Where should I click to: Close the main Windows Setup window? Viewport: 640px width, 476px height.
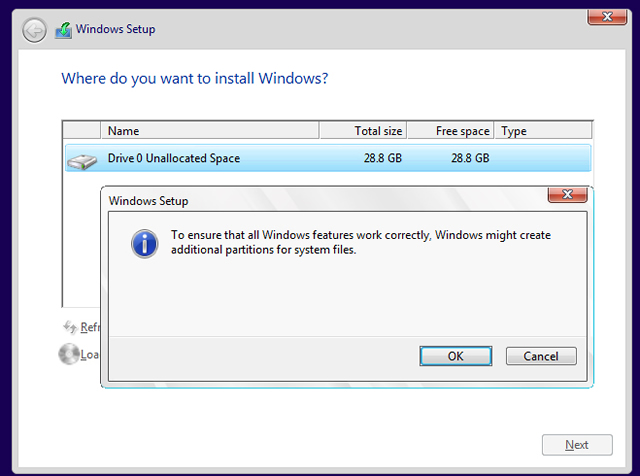coord(607,17)
